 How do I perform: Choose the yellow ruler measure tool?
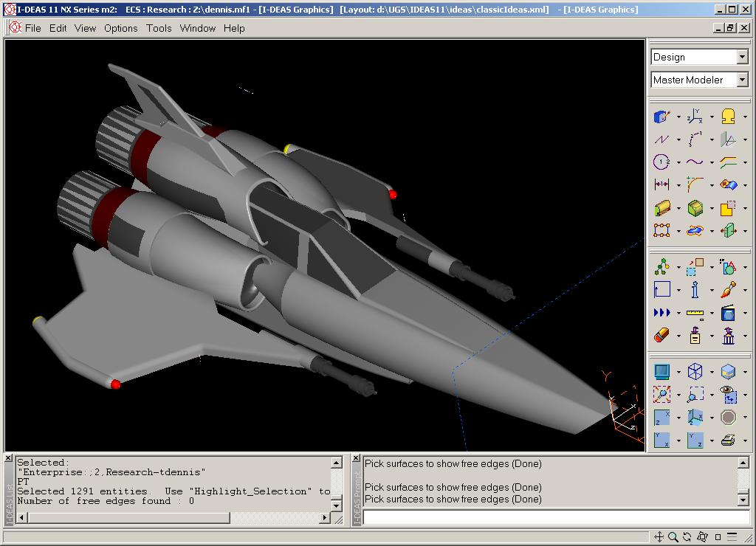[x=695, y=313]
